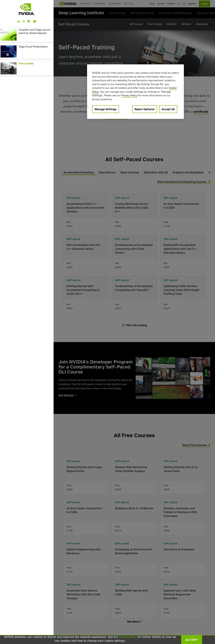Click the chevron next to See More
The height and width of the screenshot is (644, 215).
pos(141,622)
